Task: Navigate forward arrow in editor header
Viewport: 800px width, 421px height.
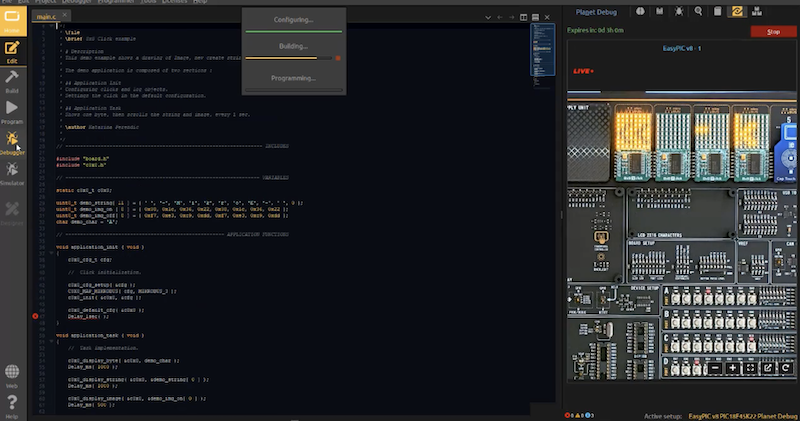Action: [x=511, y=17]
